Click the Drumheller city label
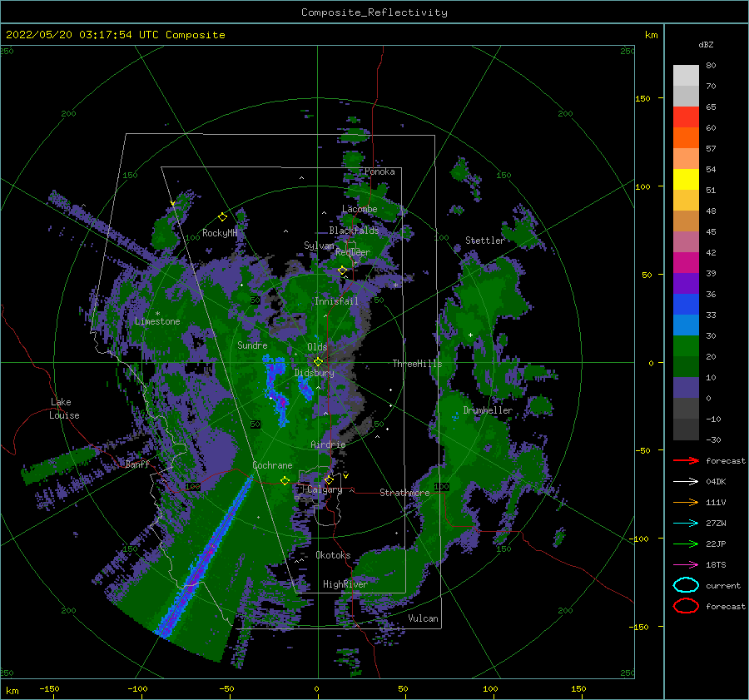 point(488,410)
